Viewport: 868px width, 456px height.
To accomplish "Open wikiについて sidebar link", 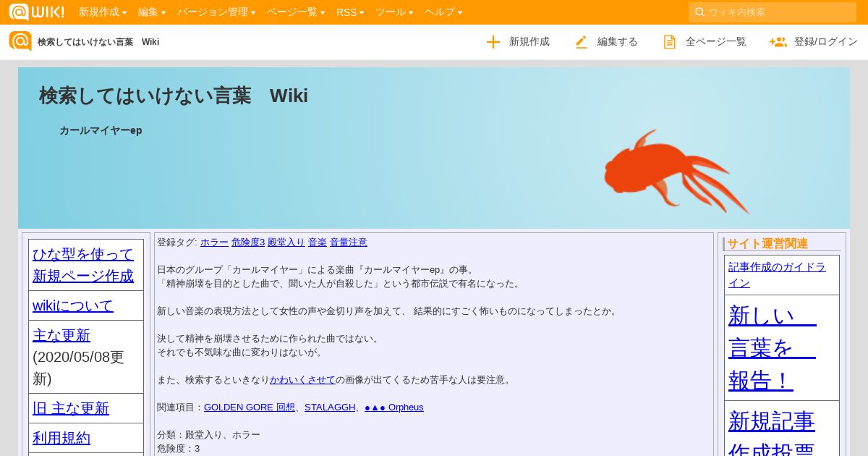I will 73,305.
